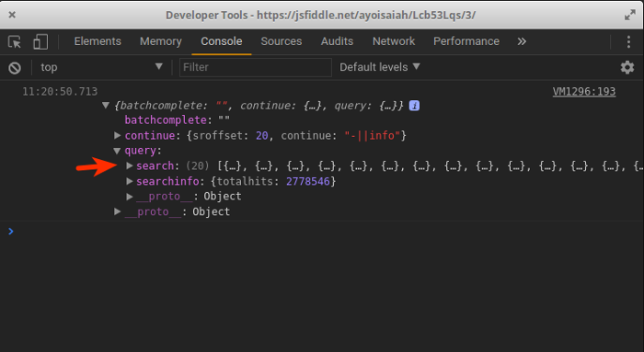Screen dimensions: 644x352
Task: Expand the search array of 20 items
Action: (130, 165)
